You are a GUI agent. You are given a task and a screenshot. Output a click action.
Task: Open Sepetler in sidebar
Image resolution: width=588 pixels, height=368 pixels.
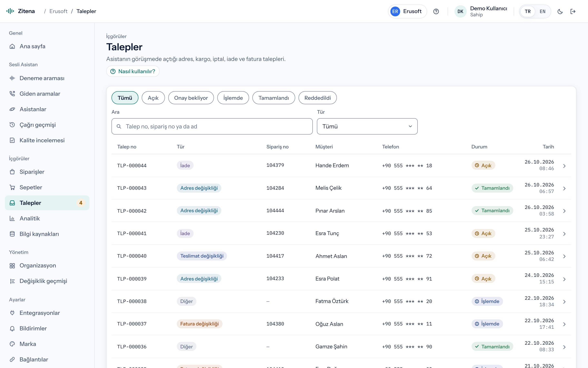pyautogui.click(x=47, y=187)
